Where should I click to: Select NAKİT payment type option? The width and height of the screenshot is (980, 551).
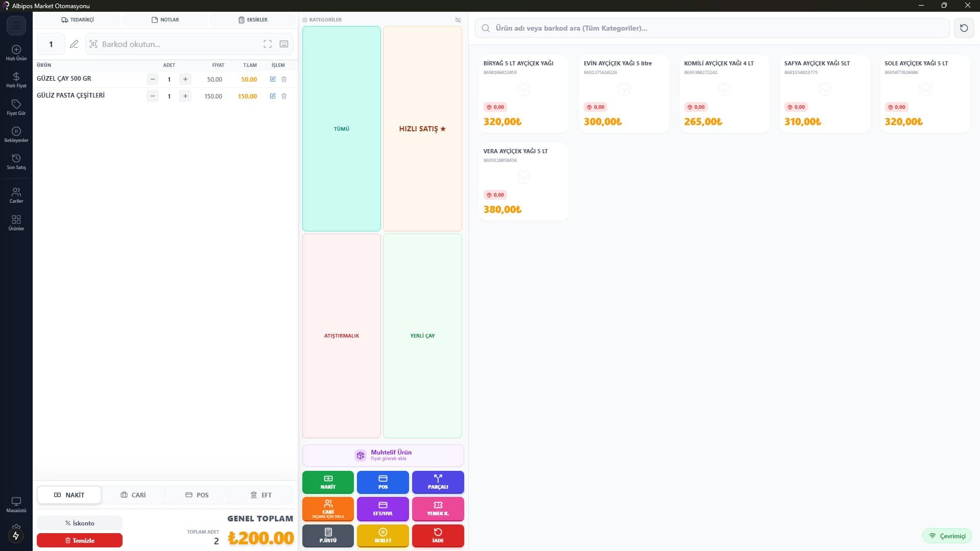click(69, 495)
